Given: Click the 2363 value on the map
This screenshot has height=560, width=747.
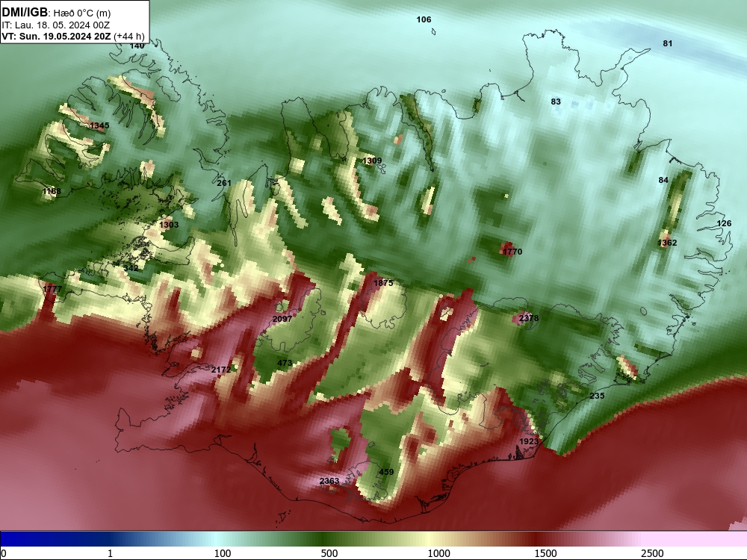Looking at the screenshot, I should coord(329,481).
